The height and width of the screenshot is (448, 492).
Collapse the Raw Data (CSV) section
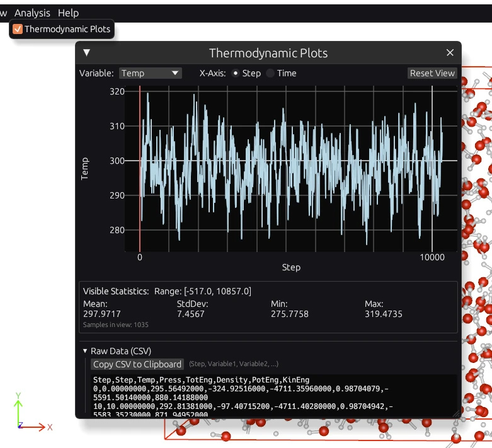click(86, 351)
